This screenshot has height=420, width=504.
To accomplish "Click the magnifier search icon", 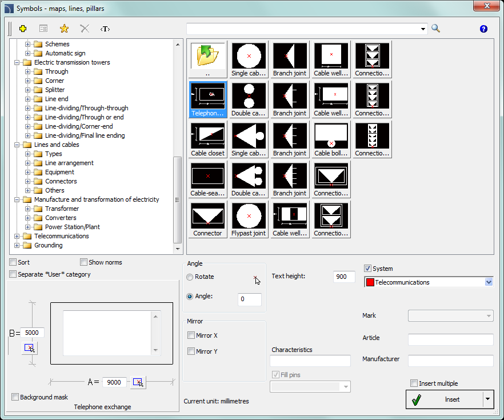I will tap(436, 29).
